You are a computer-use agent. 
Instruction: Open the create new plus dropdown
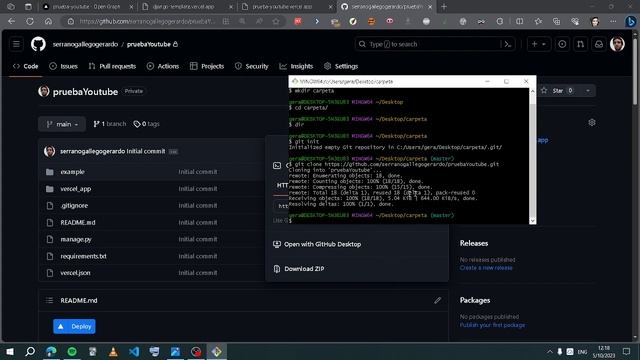pos(538,44)
